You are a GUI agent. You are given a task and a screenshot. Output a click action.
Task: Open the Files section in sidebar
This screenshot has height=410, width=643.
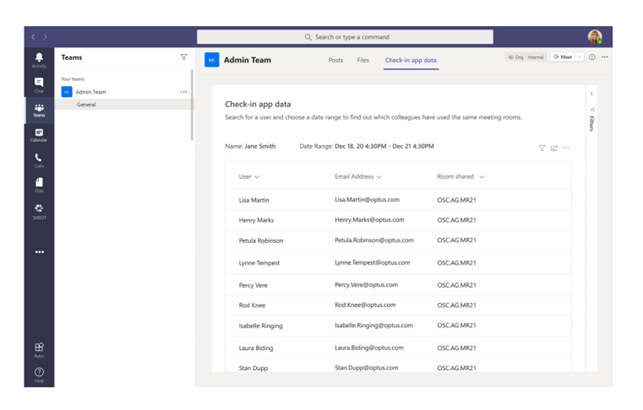(x=39, y=185)
